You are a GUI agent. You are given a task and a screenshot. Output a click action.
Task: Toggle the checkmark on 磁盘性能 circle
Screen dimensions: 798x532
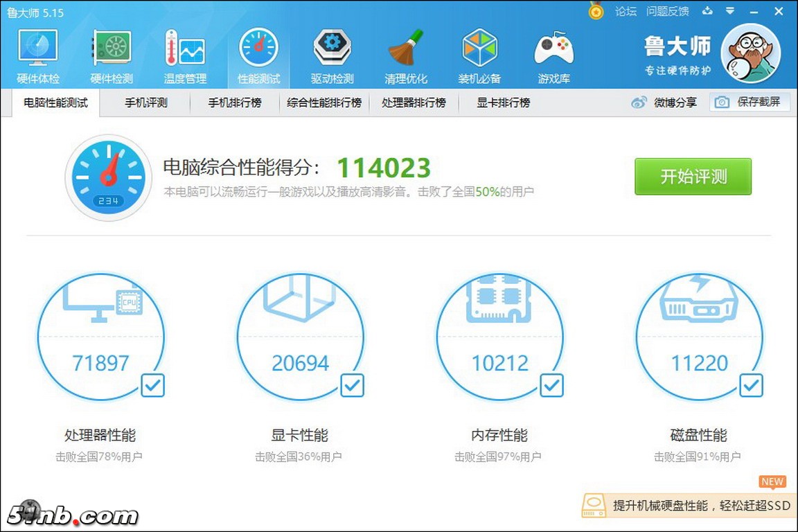pyautogui.click(x=750, y=386)
